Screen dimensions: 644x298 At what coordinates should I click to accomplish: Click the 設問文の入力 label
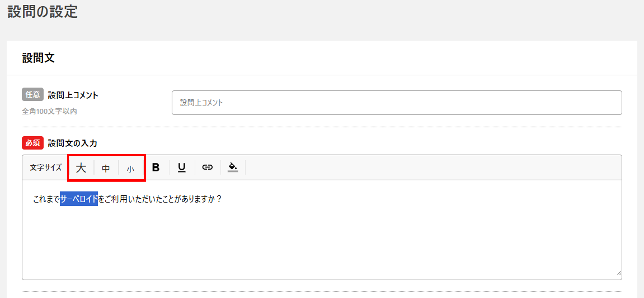72,143
